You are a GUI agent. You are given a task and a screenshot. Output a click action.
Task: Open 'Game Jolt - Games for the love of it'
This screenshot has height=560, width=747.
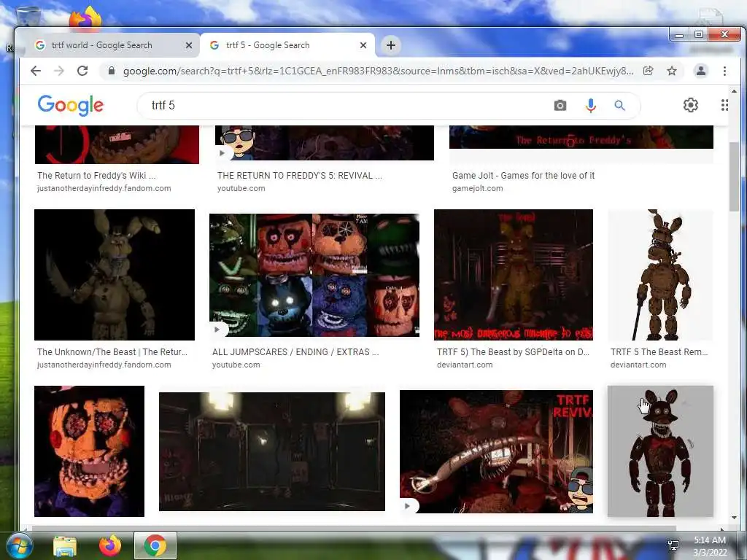[x=523, y=175]
